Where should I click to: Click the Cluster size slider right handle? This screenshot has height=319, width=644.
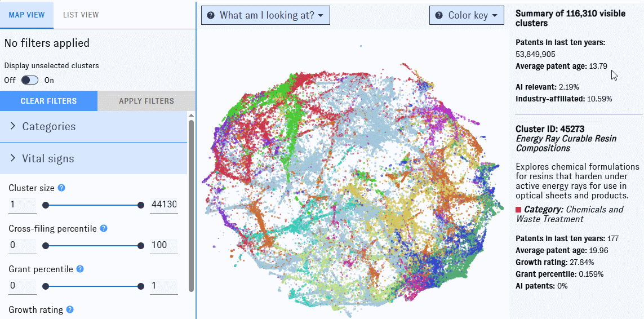tap(141, 205)
